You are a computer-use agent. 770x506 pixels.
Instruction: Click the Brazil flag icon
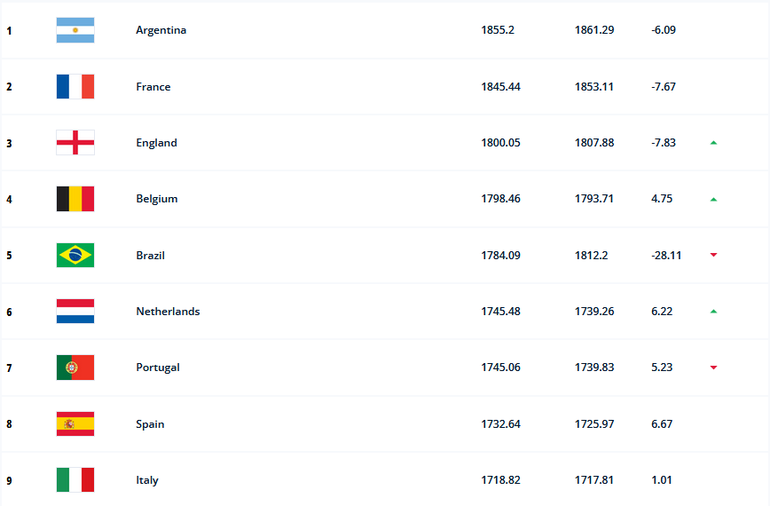[75, 255]
